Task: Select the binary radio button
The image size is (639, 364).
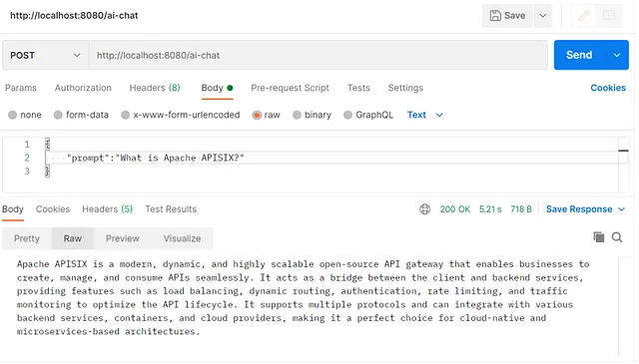Action: point(297,116)
